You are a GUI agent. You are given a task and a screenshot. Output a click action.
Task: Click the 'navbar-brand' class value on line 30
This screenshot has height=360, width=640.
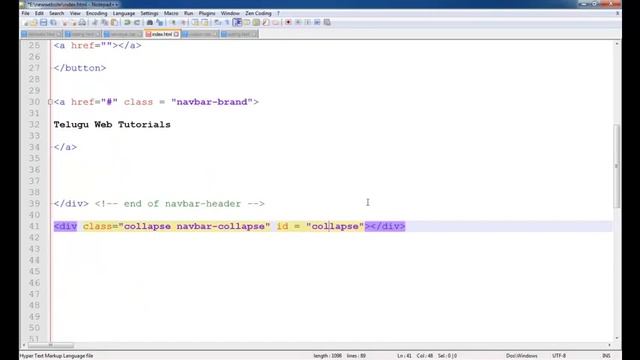pos(212,102)
